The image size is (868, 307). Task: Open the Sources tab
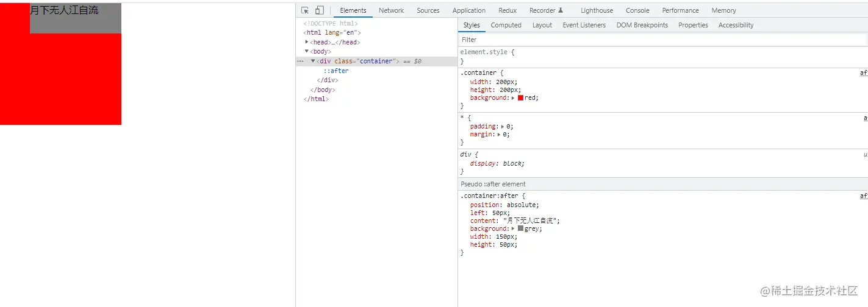click(428, 10)
